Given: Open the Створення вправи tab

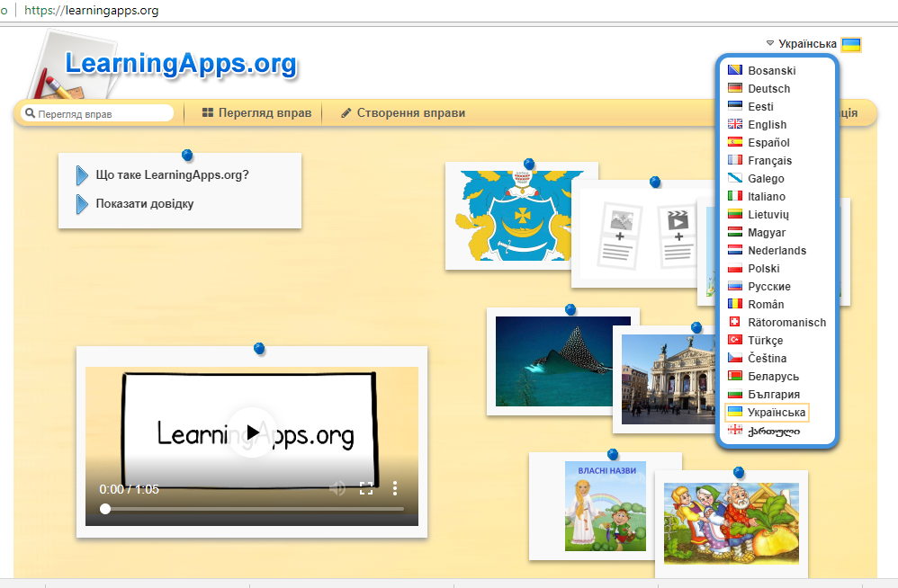Looking at the screenshot, I should (402, 112).
